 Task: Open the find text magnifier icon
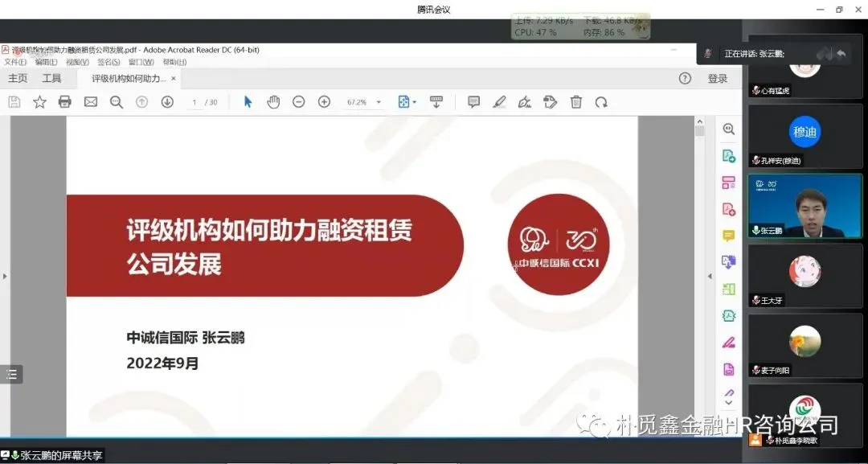(x=117, y=102)
